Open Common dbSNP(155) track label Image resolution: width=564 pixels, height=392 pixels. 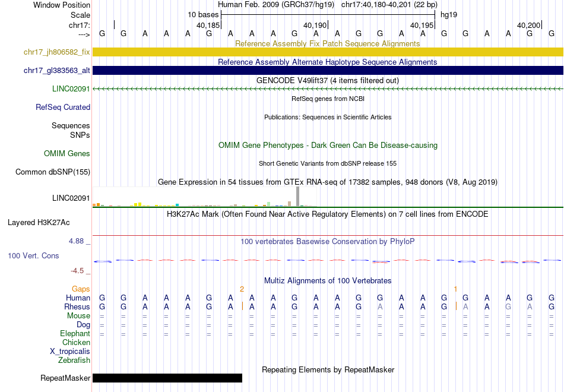pyautogui.click(x=52, y=172)
